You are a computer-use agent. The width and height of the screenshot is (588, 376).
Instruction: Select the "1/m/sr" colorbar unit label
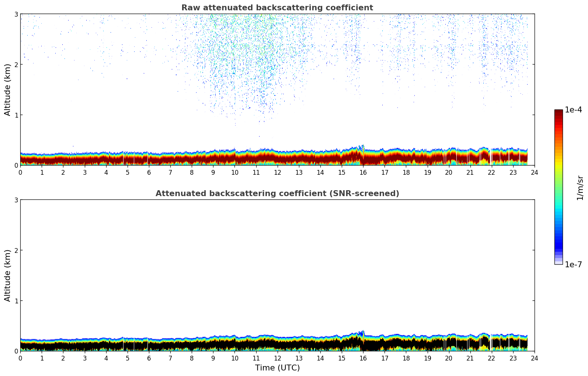[x=580, y=188]
